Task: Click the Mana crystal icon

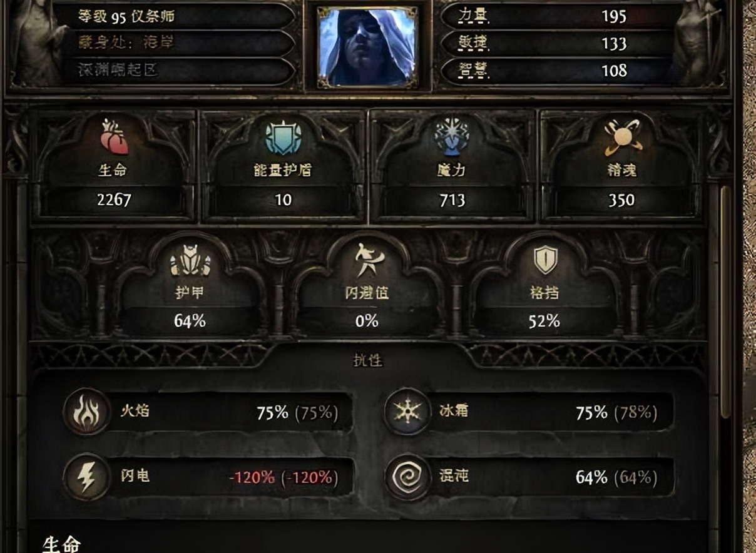Action: [x=452, y=136]
